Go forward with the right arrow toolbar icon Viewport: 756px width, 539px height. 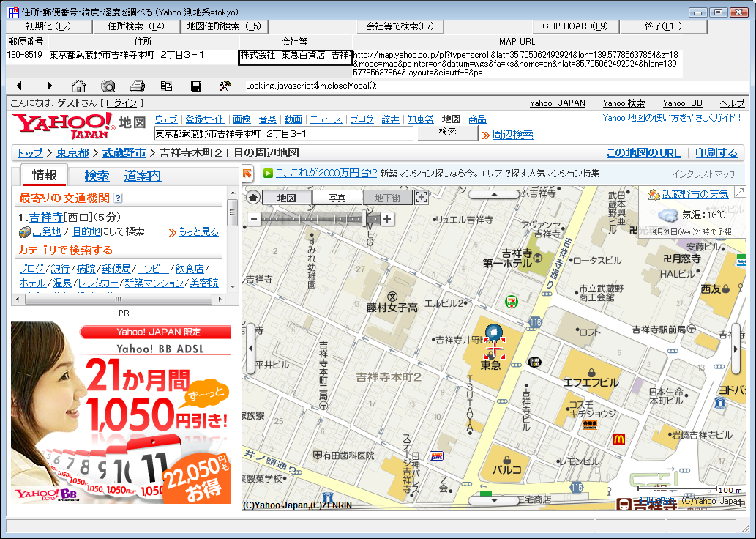(x=49, y=86)
